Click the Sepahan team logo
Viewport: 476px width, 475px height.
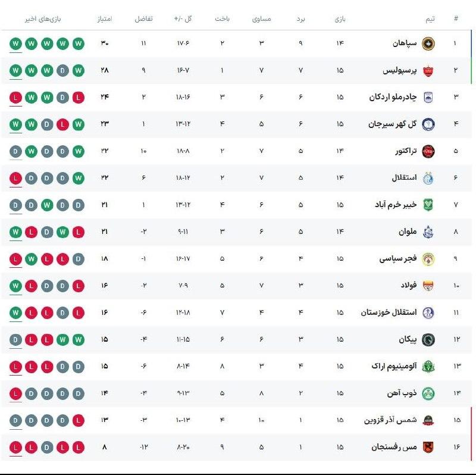coord(428,43)
